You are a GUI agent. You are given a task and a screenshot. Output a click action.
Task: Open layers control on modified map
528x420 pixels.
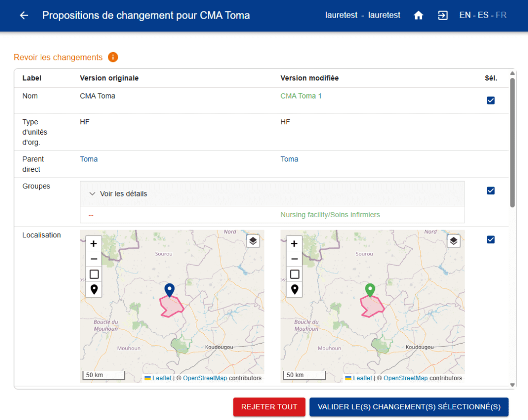[453, 241]
